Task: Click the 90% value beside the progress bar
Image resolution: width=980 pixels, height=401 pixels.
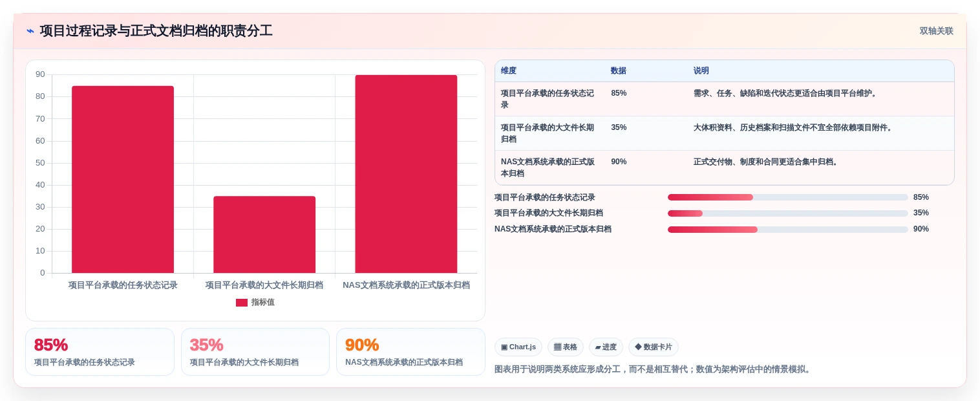Action: click(921, 229)
